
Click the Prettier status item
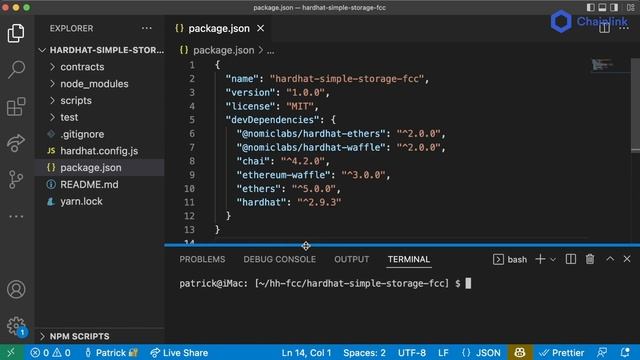coord(561,353)
